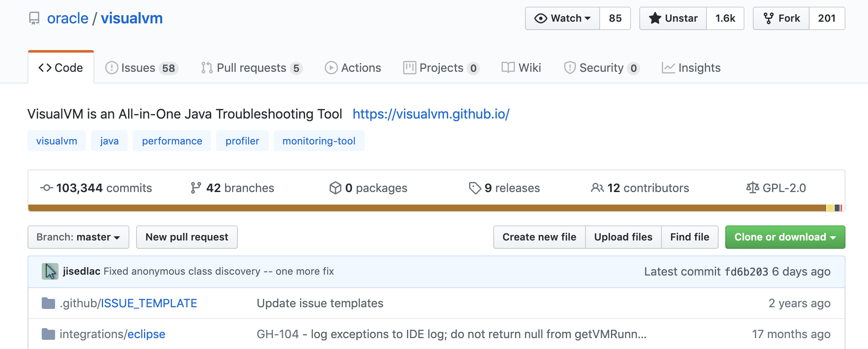Click the repository book icon beside oracle
This screenshot has width=868, height=349.
click(34, 18)
